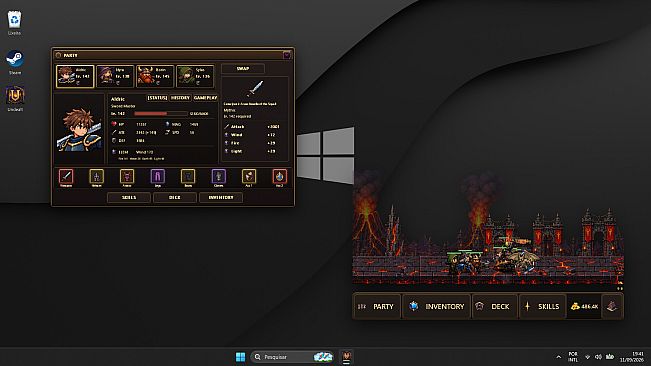Click the battle scene in game window
The height and width of the screenshot is (366, 651).
pyautogui.click(x=488, y=228)
